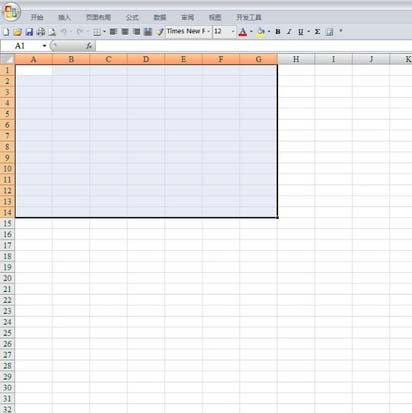Click cell B16

(x=71, y=234)
